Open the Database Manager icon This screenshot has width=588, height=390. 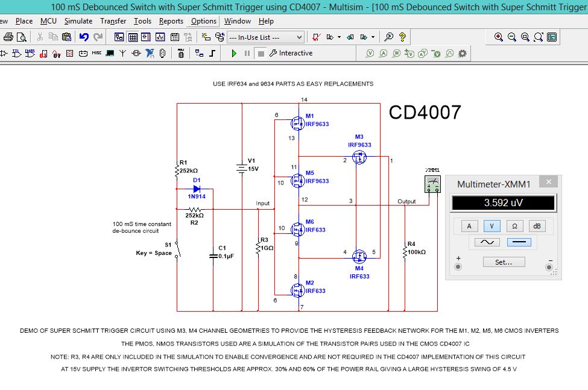220,37
